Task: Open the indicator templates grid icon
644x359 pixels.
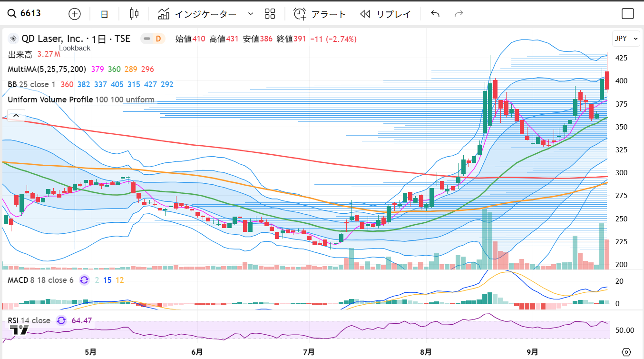Action: point(270,14)
